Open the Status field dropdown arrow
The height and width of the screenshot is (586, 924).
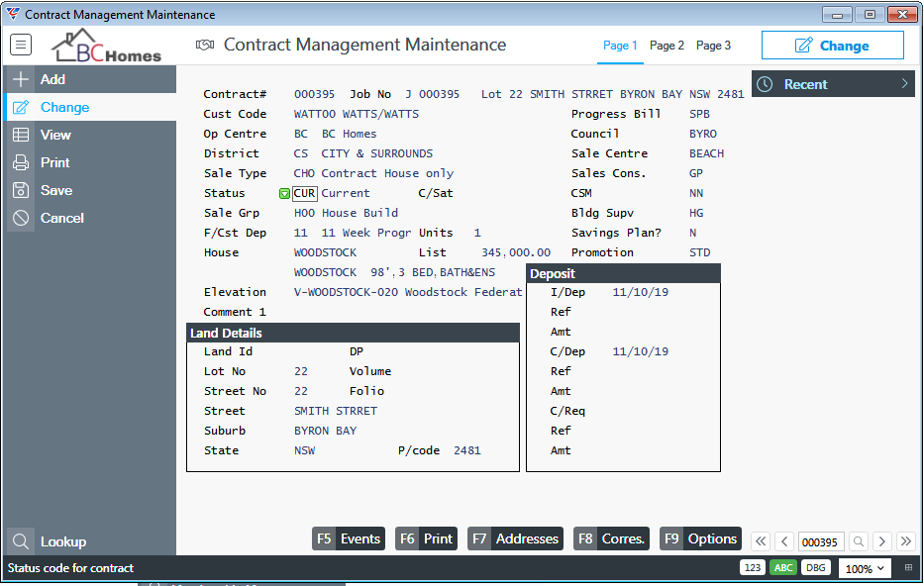[x=284, y=193]
